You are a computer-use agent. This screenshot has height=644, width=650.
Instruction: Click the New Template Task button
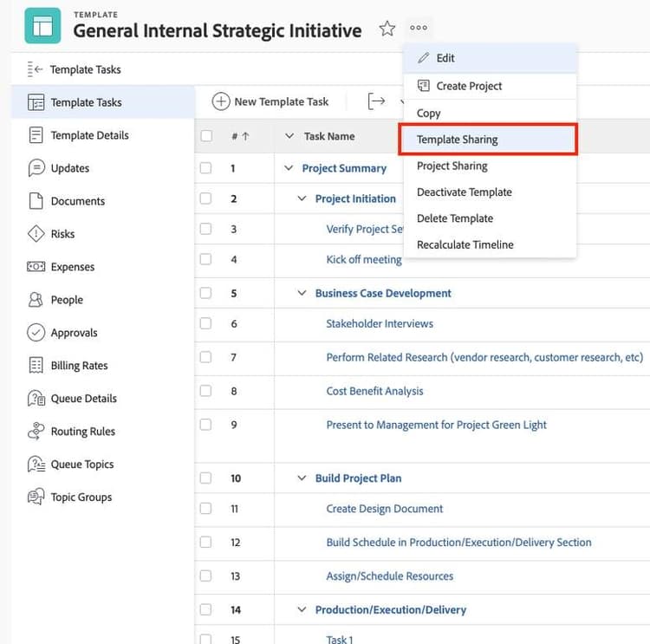pos(270,101)
